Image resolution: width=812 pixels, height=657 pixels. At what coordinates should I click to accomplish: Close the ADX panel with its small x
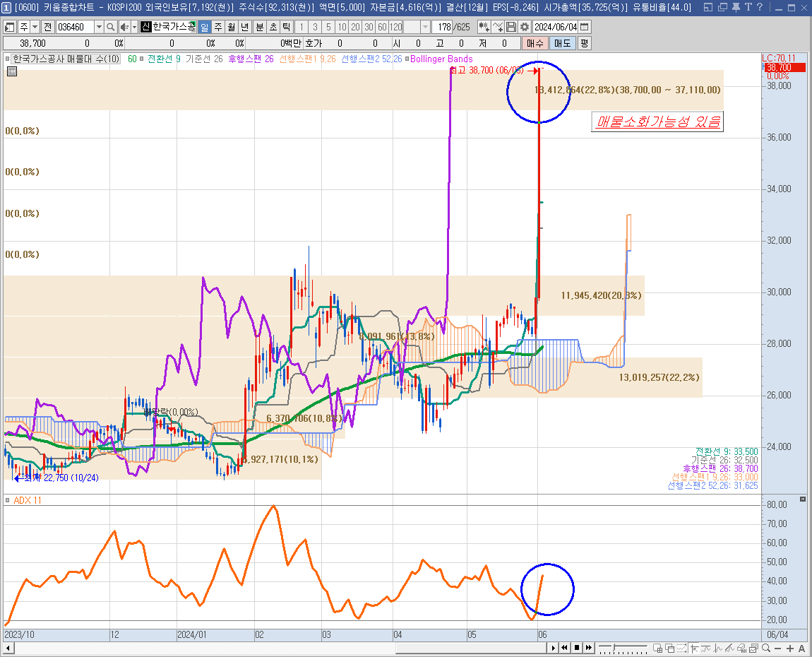(803, 499)
